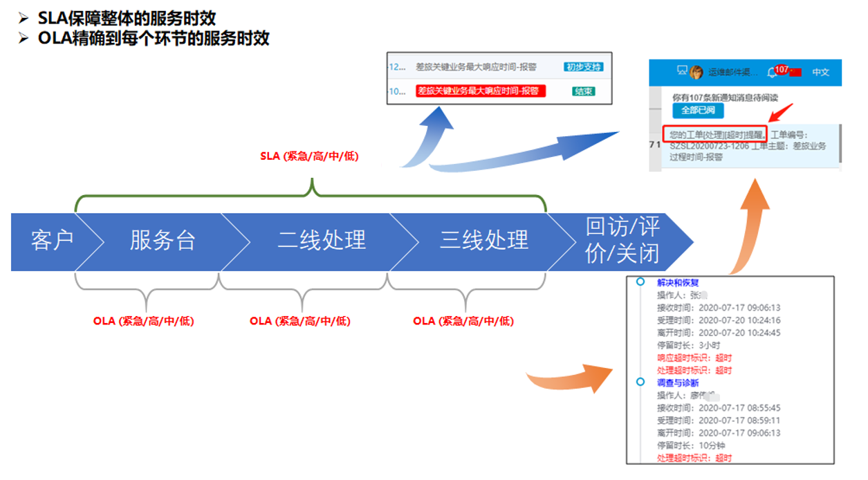
Task: Click the red 107 notification badge
Action: pos(782,69)
